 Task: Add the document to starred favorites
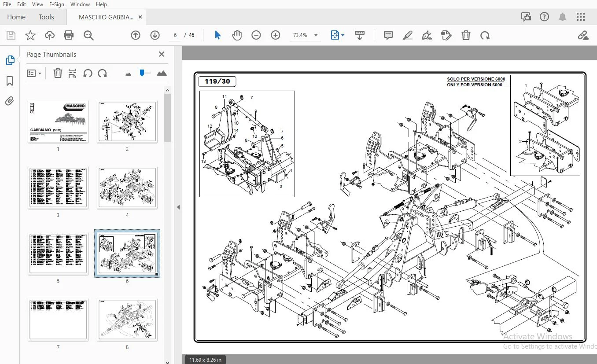[x=30, y=35]
